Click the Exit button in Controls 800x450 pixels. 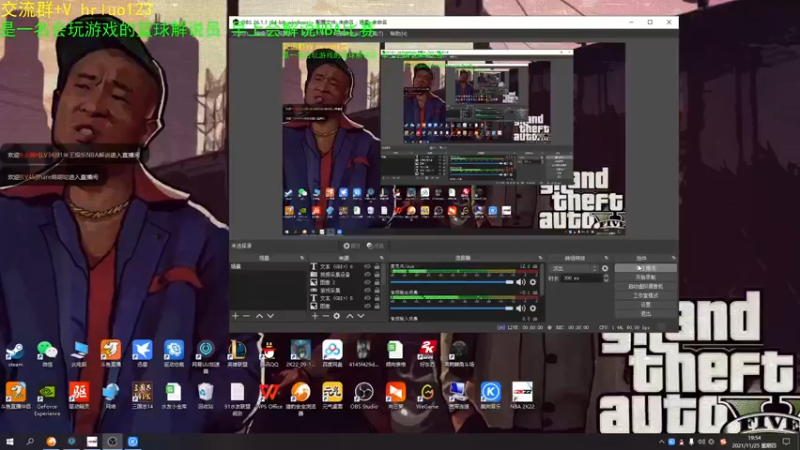coord(645,314)
